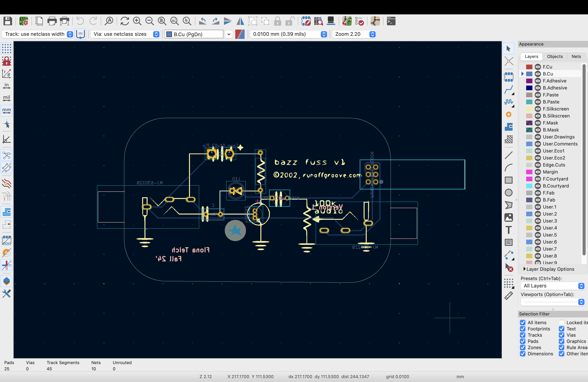Select the Measure ruler tool
Screen dimensions: 588x382
508,295
